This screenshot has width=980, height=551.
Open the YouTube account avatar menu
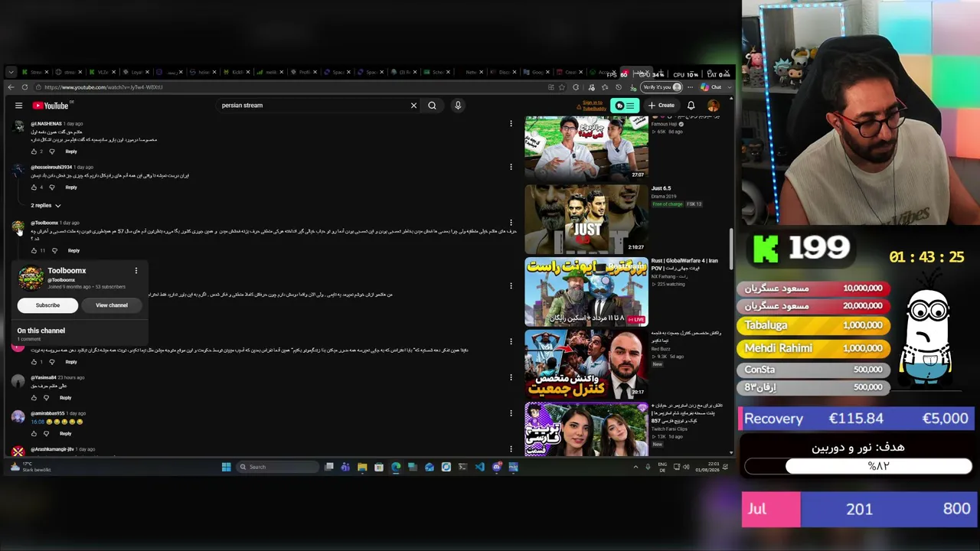point(714,106)
